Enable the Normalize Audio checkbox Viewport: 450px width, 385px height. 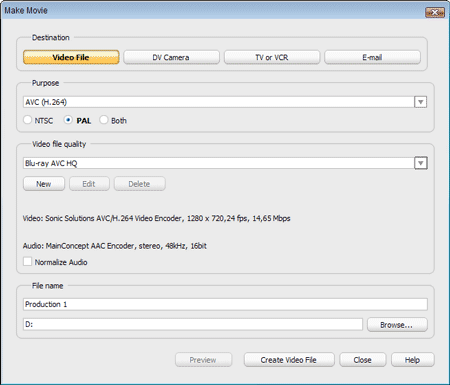point(28,261)
